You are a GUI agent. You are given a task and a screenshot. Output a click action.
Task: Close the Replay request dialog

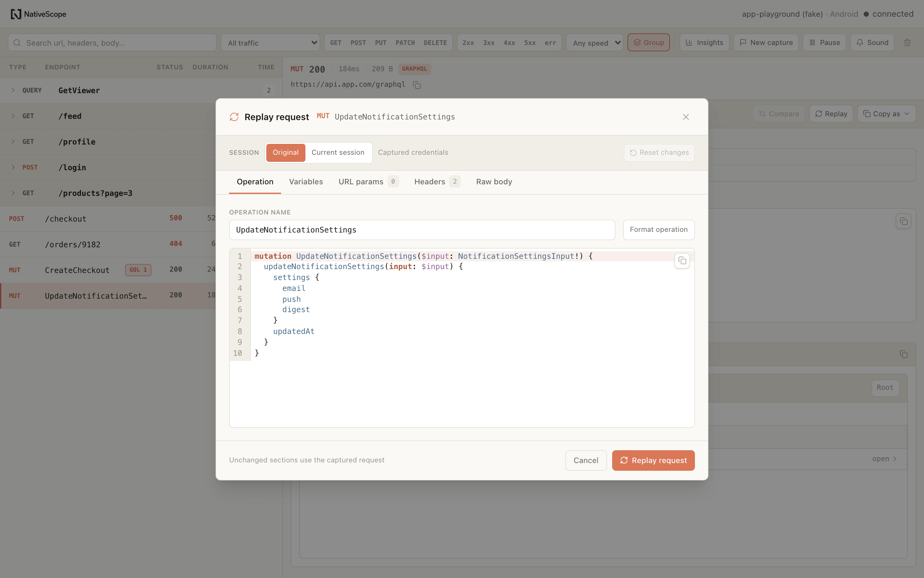(x=686, y=117)
